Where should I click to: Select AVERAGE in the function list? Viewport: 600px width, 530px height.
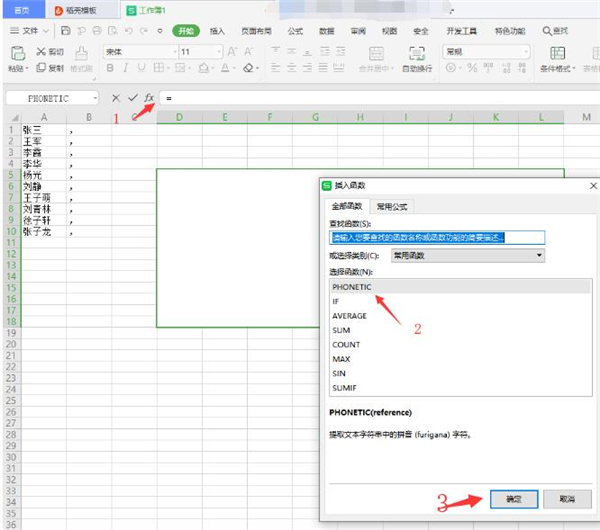point(349,316)
